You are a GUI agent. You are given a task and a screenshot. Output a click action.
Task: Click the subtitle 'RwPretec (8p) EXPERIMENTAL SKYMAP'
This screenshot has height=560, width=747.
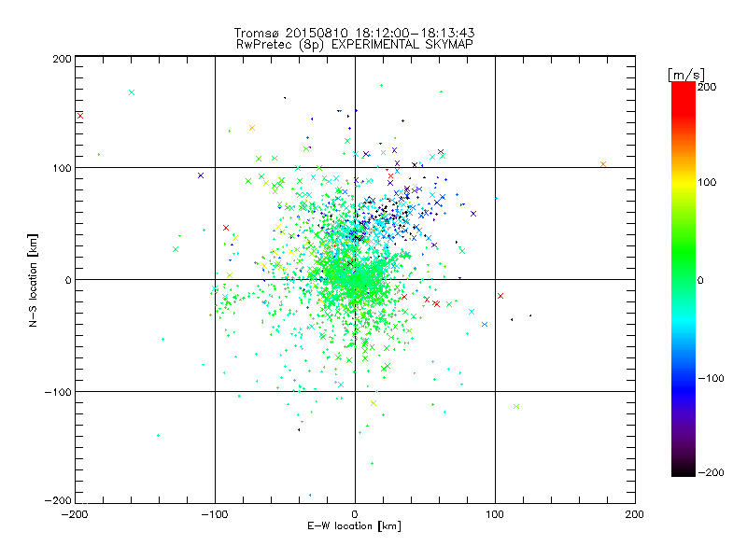[x=354, y=45]
